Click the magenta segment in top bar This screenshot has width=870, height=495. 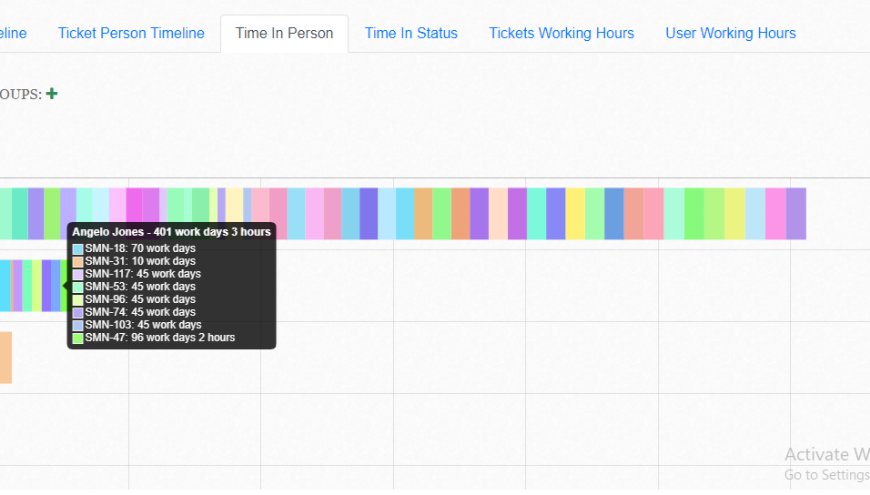point(134,213)
